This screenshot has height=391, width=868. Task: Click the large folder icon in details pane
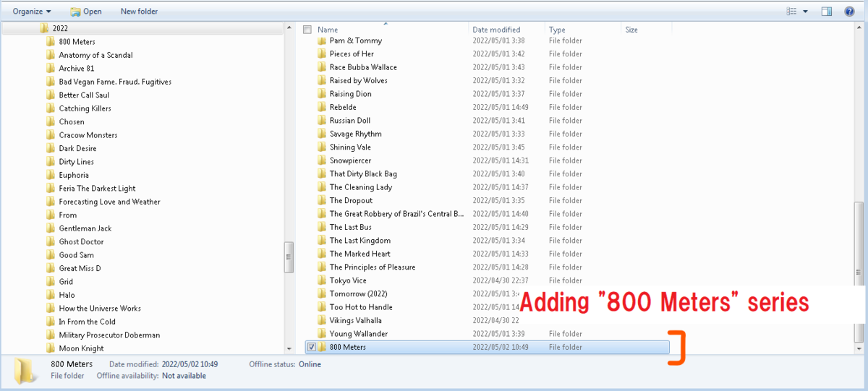(x=27, y=370)
